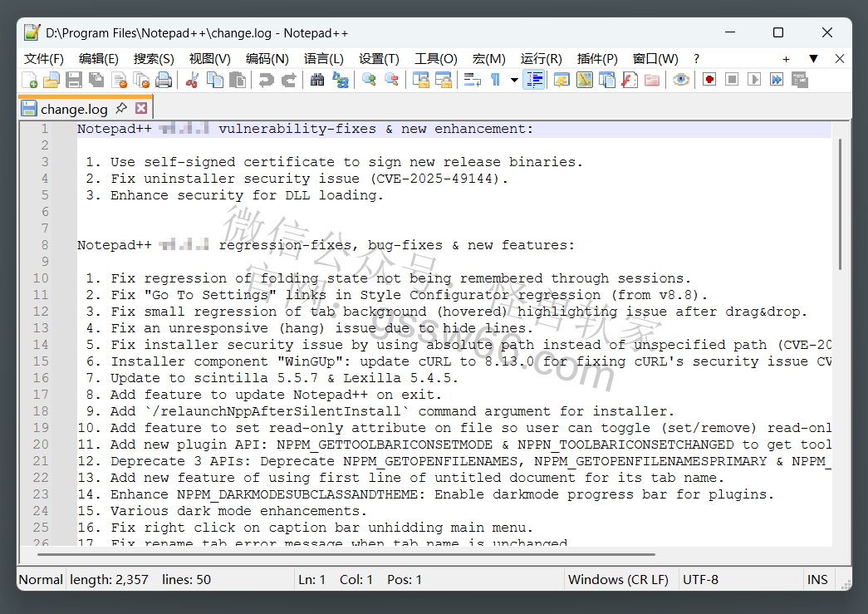This screenshot has width=868, height=614.
Task: Save the current file
Action: (x=74, y=81)
